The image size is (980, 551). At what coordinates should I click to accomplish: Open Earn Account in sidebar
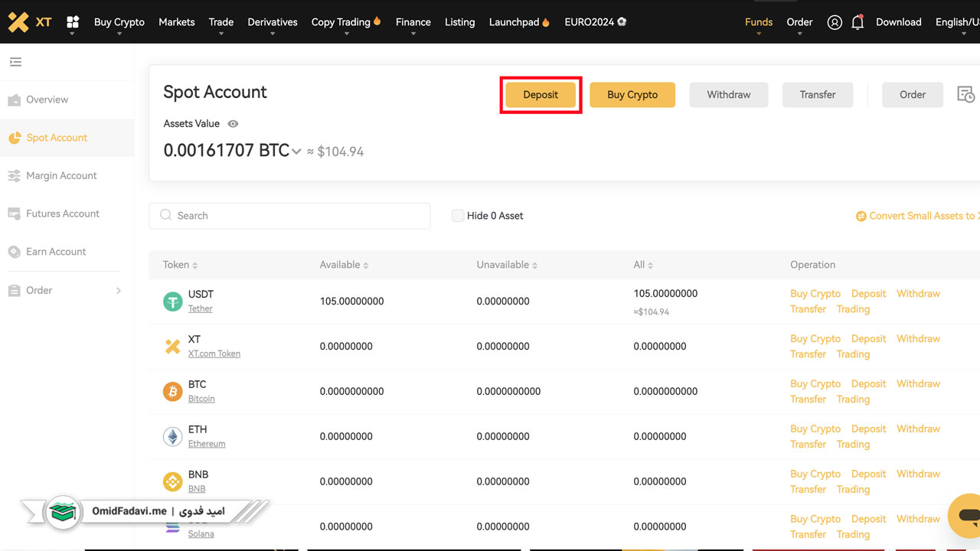tap(56, 252)
